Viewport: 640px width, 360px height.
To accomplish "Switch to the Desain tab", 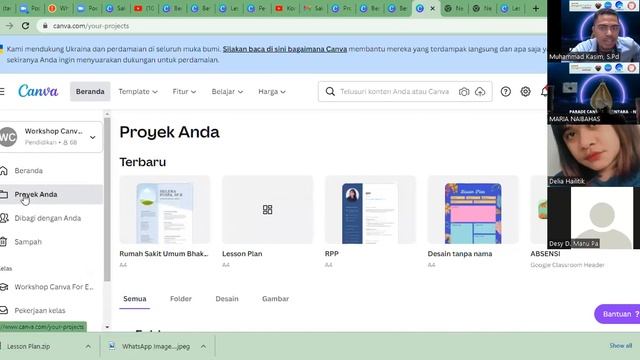I will point(227,299).
